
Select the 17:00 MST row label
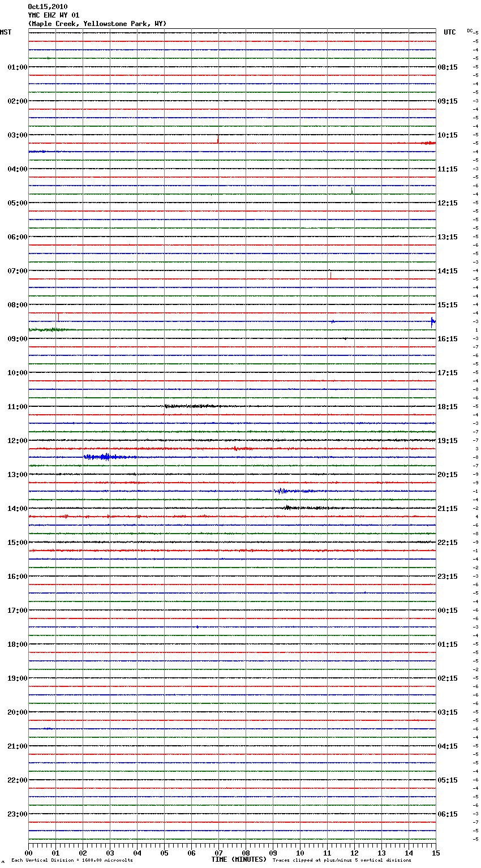[17, 611]
